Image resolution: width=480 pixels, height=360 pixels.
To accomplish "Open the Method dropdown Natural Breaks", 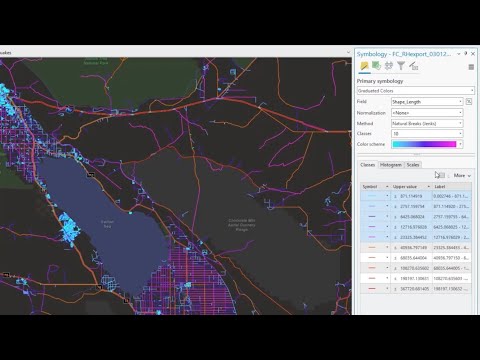I will coord(427,123).
